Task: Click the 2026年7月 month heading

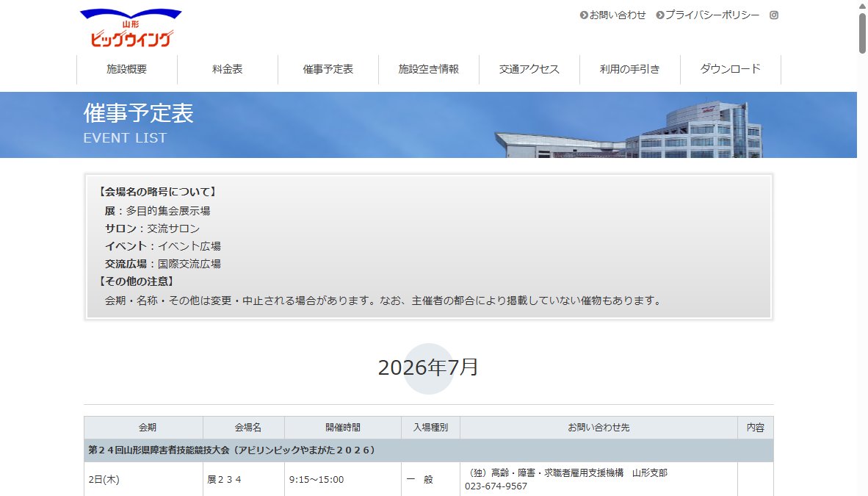Action: pyautogui.click(x=428, y=367)
